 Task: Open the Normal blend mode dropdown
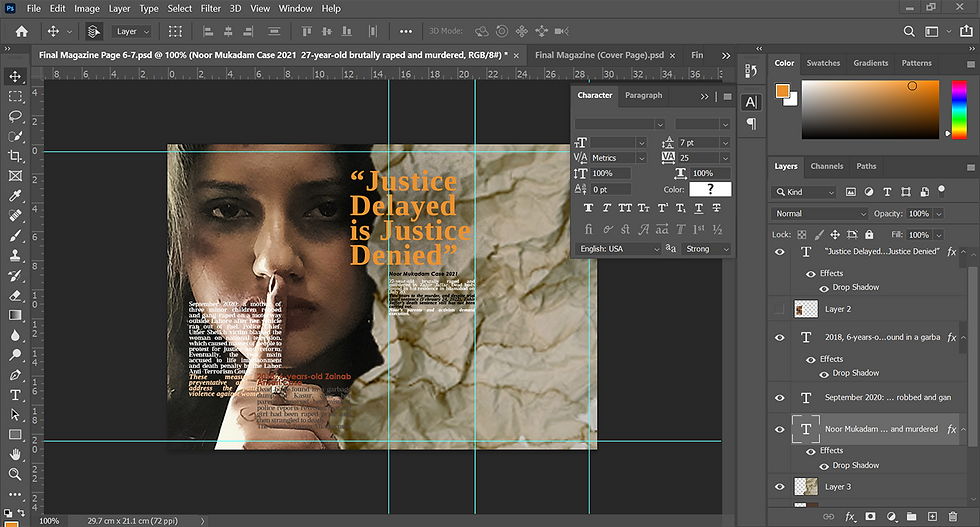click(820, 214)
